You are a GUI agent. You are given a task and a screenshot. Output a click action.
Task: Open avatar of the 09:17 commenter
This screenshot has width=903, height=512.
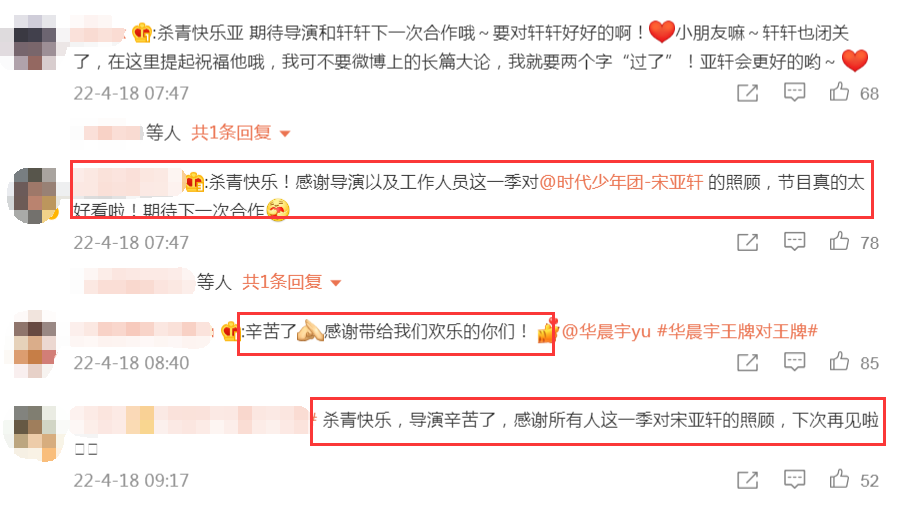click(35, 432)
